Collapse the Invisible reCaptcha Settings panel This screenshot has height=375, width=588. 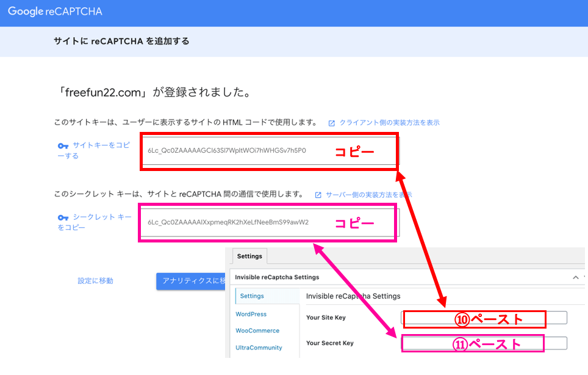point(576,277)
